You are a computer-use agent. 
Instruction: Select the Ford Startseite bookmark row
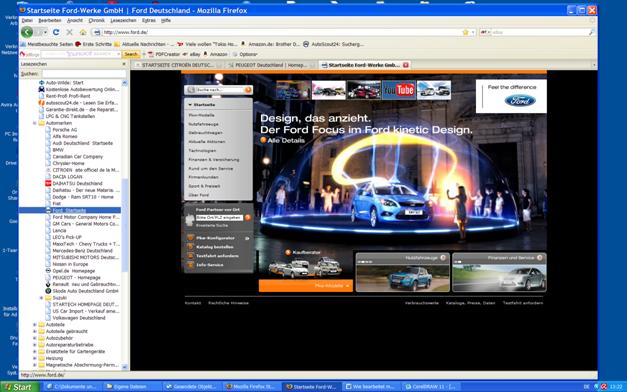[70, 210]
